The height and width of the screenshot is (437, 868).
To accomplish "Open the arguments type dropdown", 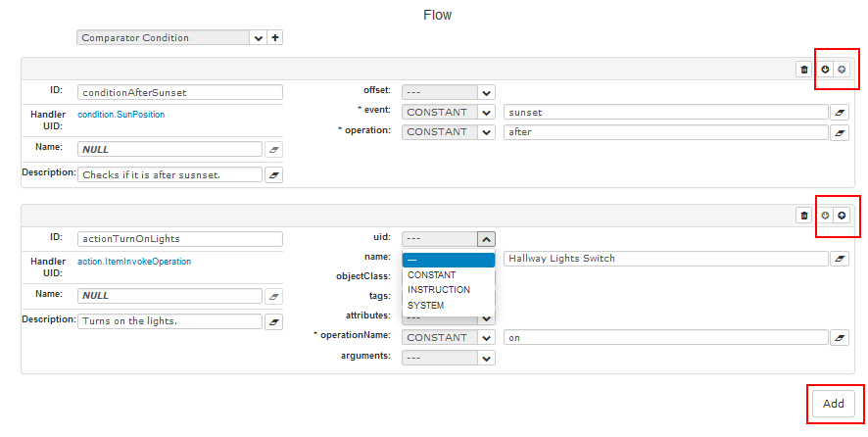I will (487, 358).
